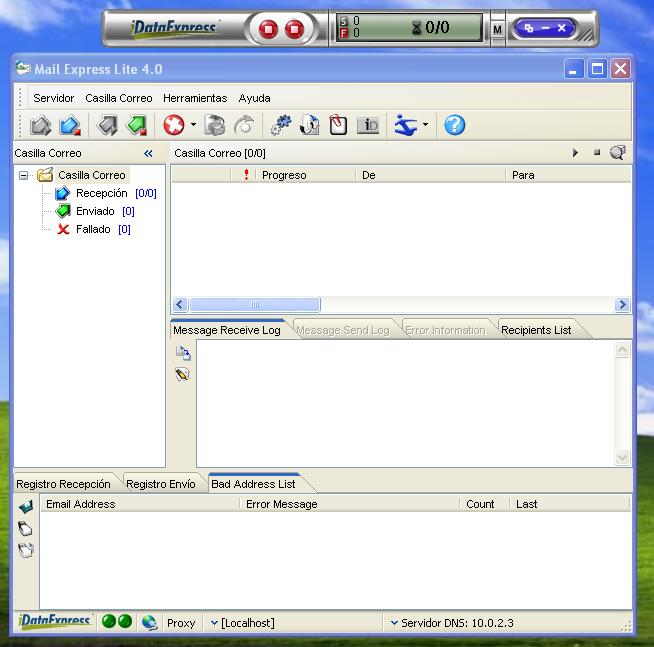
Task: Click the M button on the iDataExpress bar
Action: (497, 29)
